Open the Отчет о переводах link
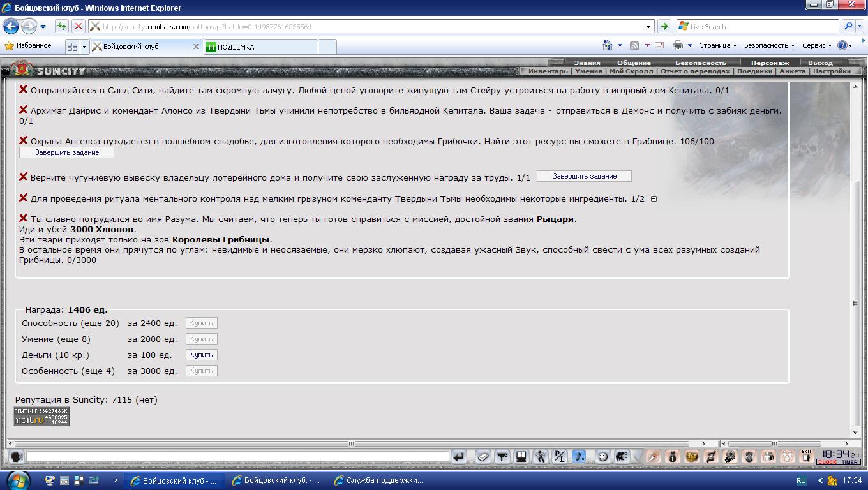868x490 pixels. click(x=695, y=71)
